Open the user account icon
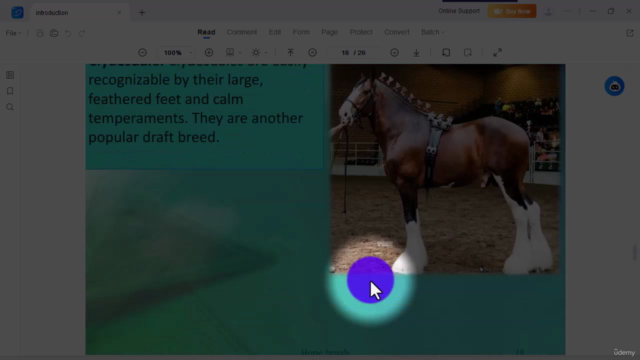This screenshot has height=360, width=640. tap(549, 12)
